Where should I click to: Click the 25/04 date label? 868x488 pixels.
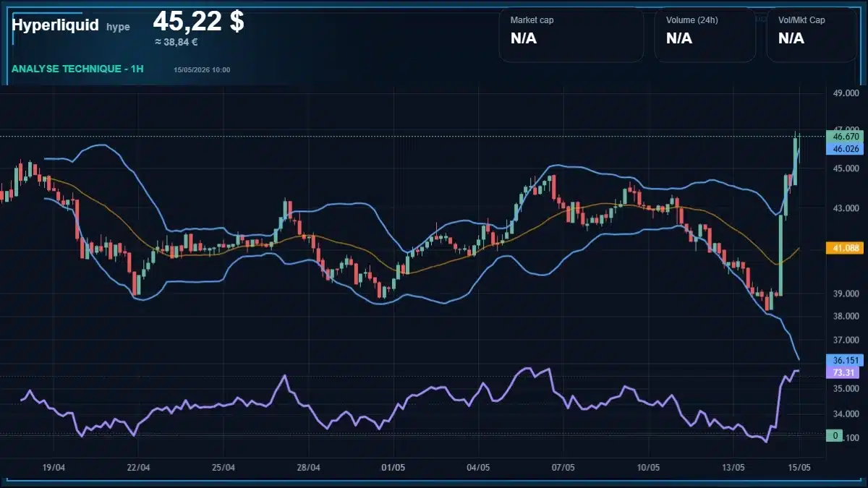[x=224, y=468]
